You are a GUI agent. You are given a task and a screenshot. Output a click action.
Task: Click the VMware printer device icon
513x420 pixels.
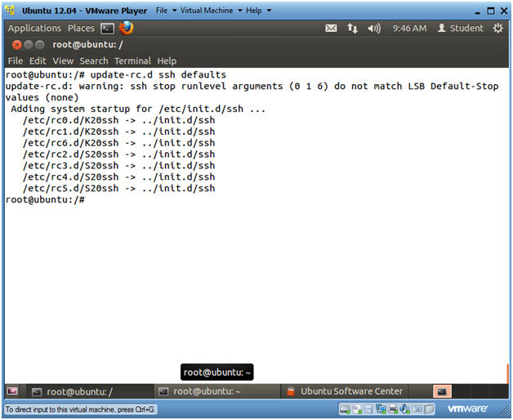pyautogui.click(x=393, y=409)
